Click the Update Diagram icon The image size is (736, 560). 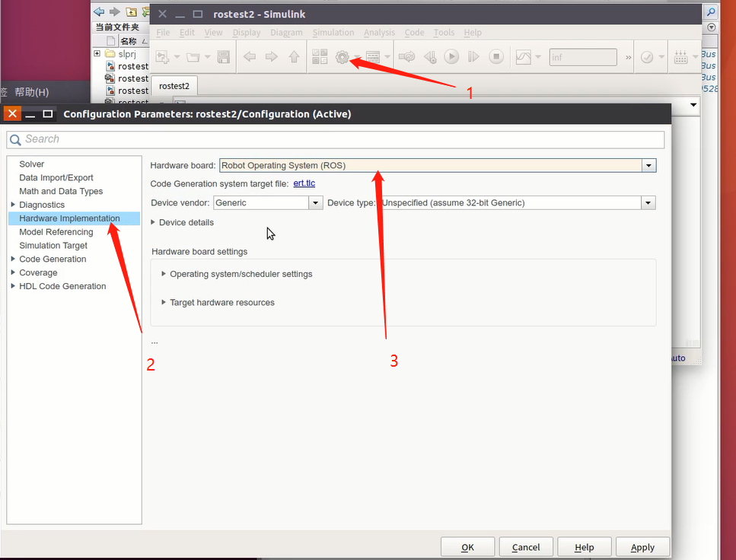tap(406, 57)
